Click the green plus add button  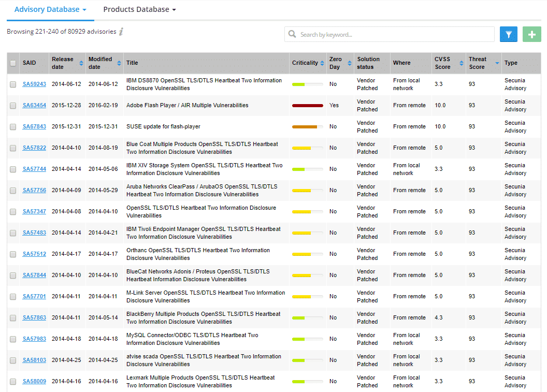(x=531, y=34)
